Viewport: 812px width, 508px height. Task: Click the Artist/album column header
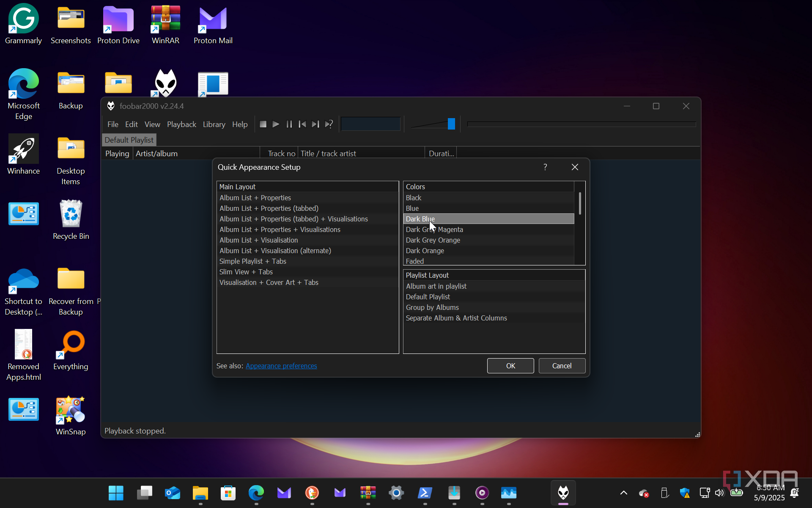[x=196, y=153]
